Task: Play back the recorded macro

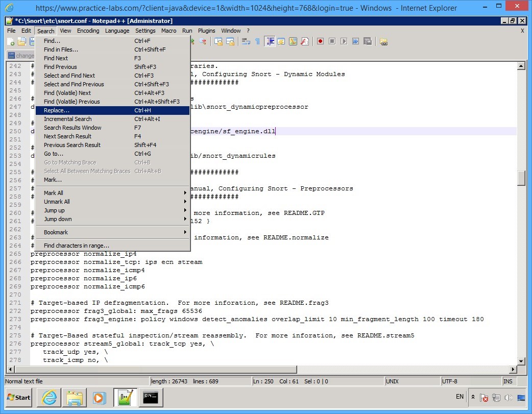Action: point(345,41)
